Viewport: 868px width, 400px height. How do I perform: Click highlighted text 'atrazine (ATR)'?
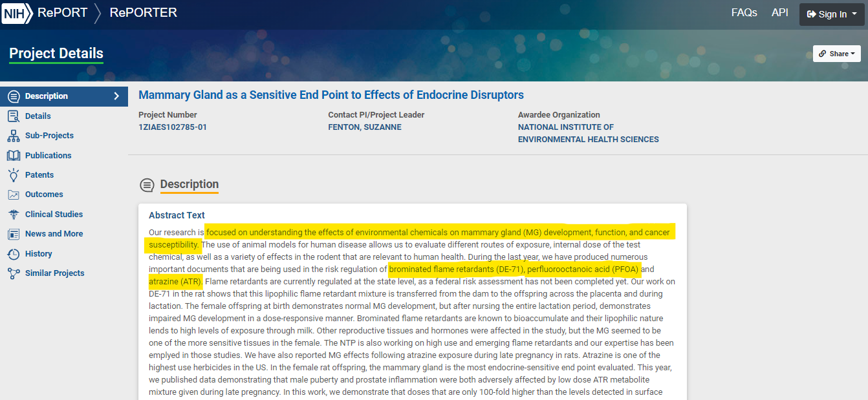coord(175,282)
